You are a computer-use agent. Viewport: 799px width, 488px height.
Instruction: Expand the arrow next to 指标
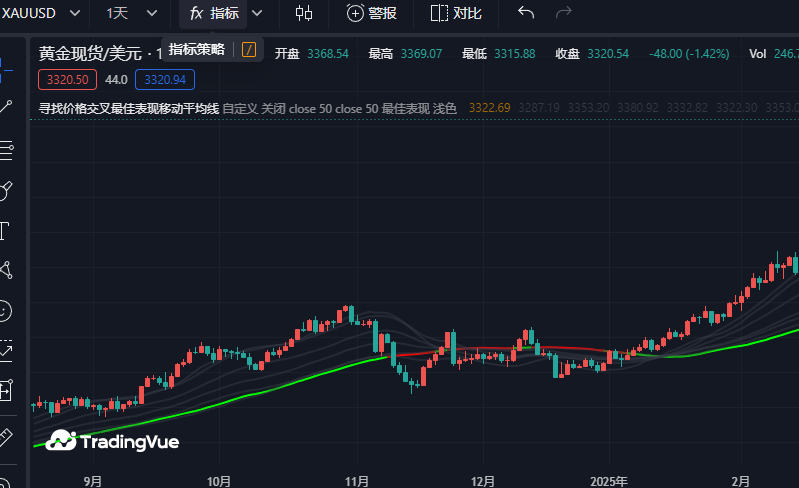(x=257, y=13)
